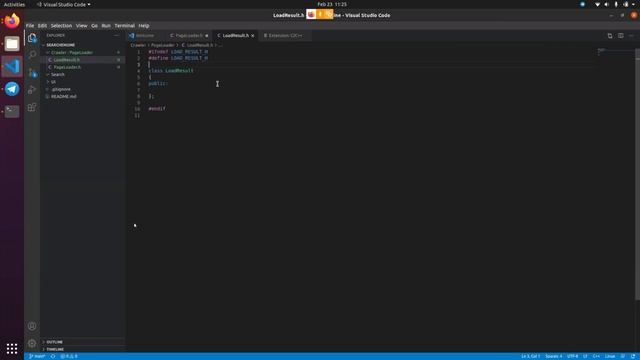Open .gitignore file in explorer

83,89
